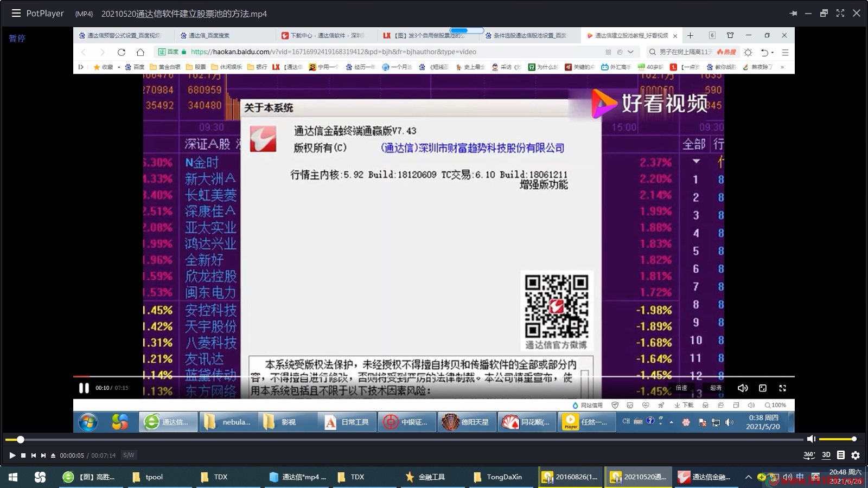Image resolution: width=868 pixels, height=488 pixels.
Task: Show hidden system tray icons
Action: click(749, 477)
